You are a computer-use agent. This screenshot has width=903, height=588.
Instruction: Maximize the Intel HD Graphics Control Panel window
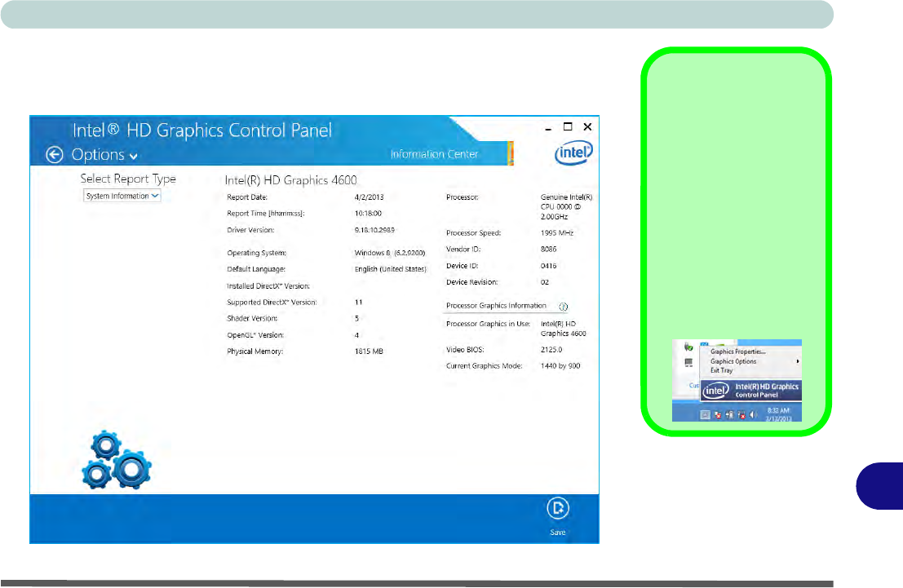[568, 126]
